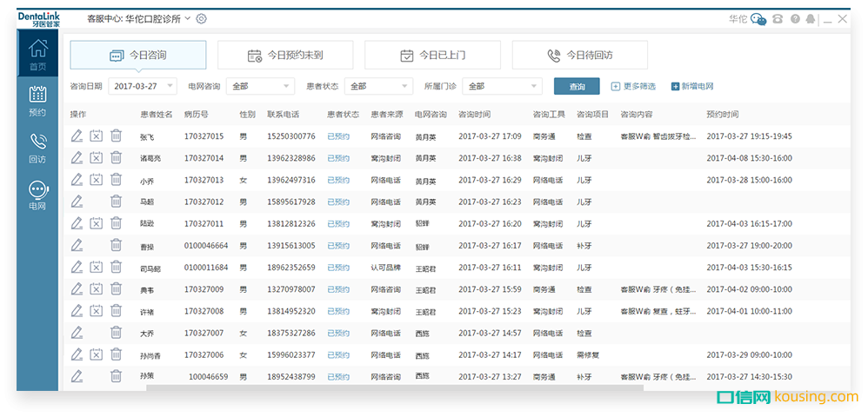Delete the record for 许褚
Screen dimensions: 868x417
(116, 311)
